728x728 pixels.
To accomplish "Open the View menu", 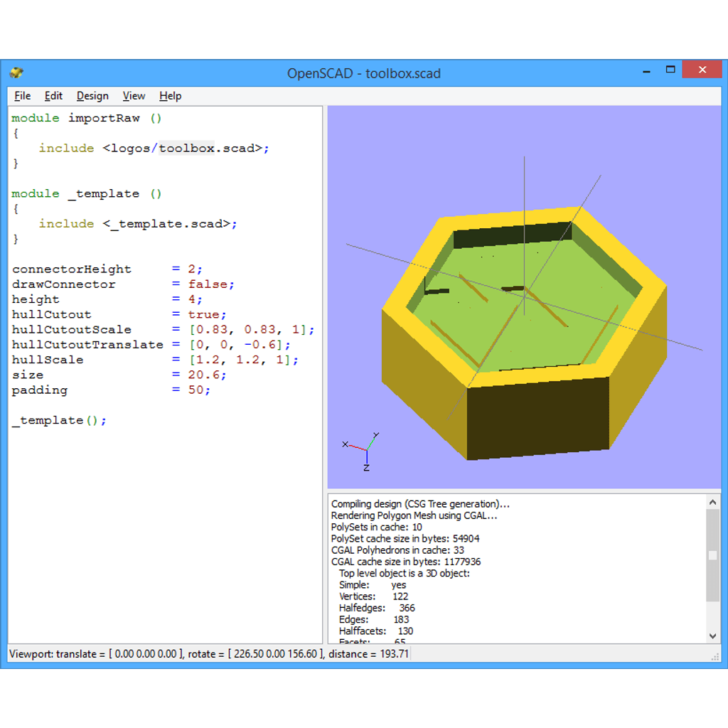I will tap(134, 96).
